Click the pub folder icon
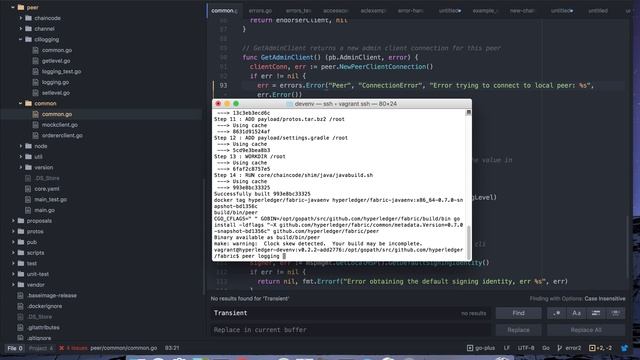Image resolution: width=640 pixels, height=360 pixels. (21, 242)
